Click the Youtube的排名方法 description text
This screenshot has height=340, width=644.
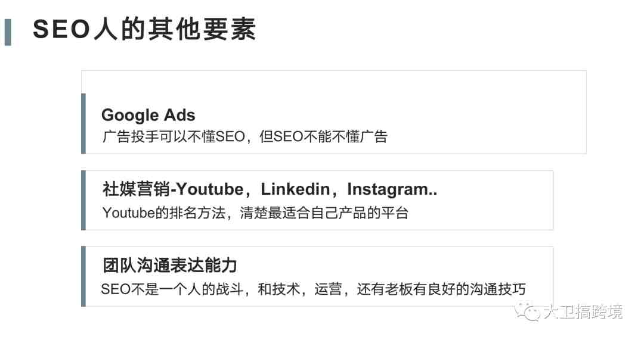pyautogui.click(x=164, y=213)
